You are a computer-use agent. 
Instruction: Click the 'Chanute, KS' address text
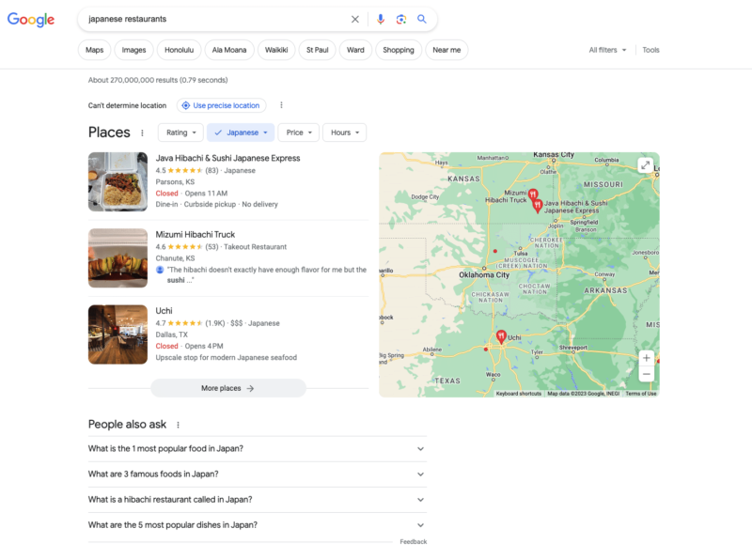click(175, 258)
